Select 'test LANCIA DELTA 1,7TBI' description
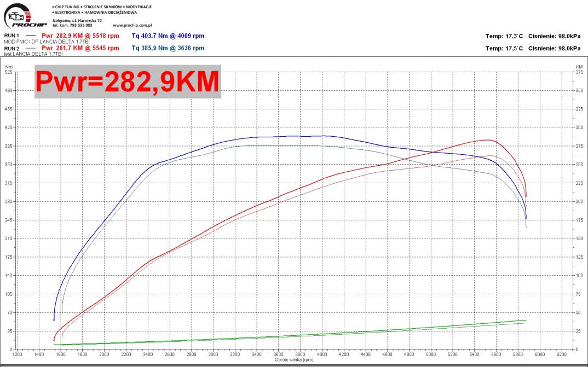This screenshot has height=367, width=588. pyautogui.click(x=33, y=54)
